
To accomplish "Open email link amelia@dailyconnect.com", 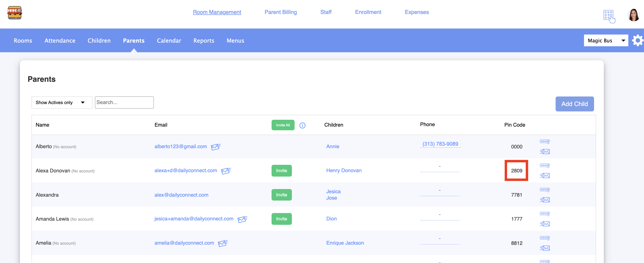I will 184,243.
